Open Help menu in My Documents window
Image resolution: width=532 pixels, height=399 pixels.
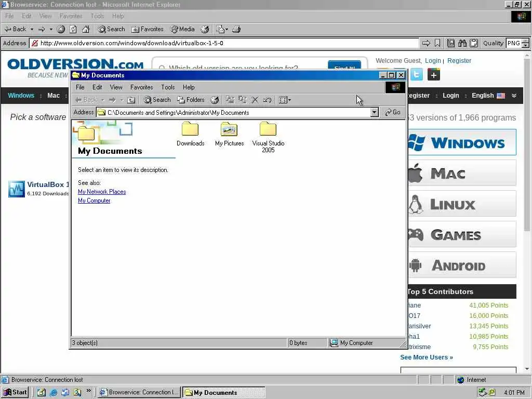click(189, 87)
